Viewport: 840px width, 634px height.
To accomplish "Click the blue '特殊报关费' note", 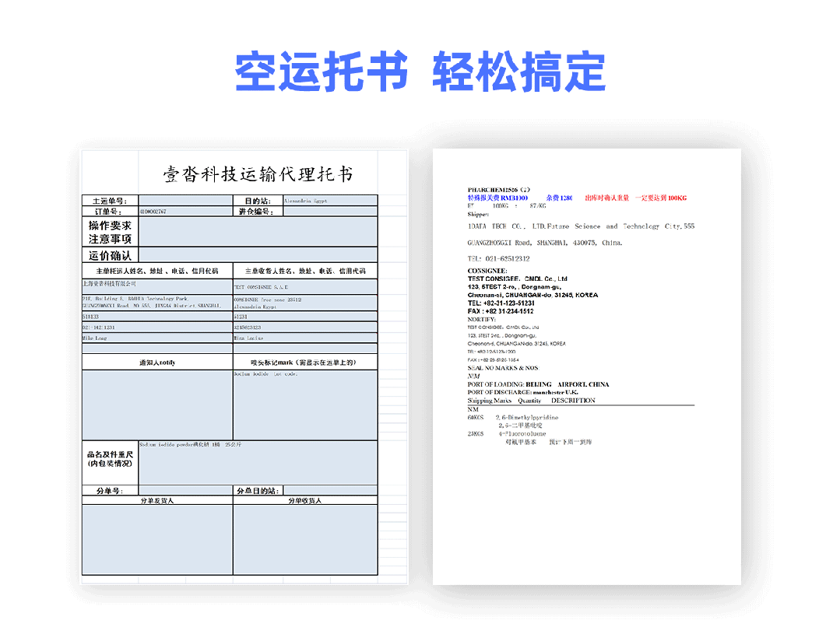I will 497,198.
